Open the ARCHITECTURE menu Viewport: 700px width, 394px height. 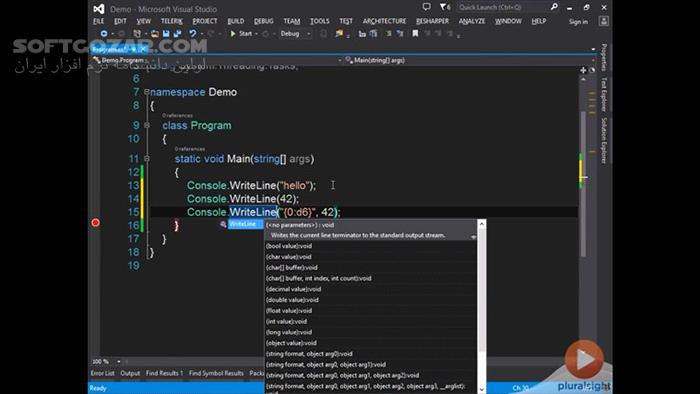click(x=384, y=21)
